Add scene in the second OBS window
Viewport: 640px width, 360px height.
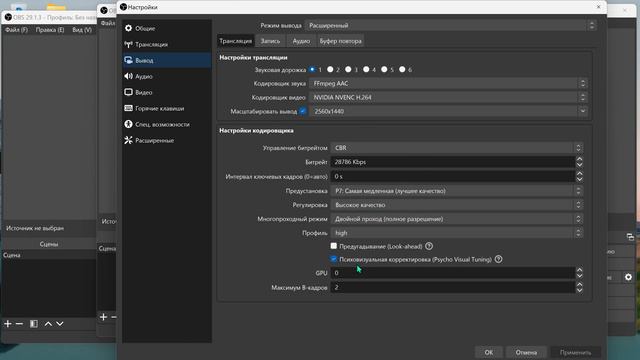103,317
